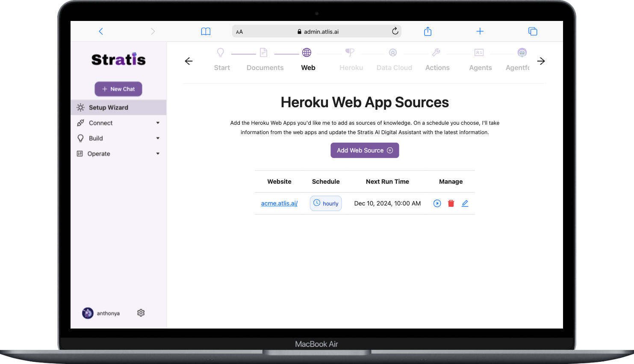Click the Next Run Time header
This screenshot has width=634, height=364.
[x=387, y=182]
